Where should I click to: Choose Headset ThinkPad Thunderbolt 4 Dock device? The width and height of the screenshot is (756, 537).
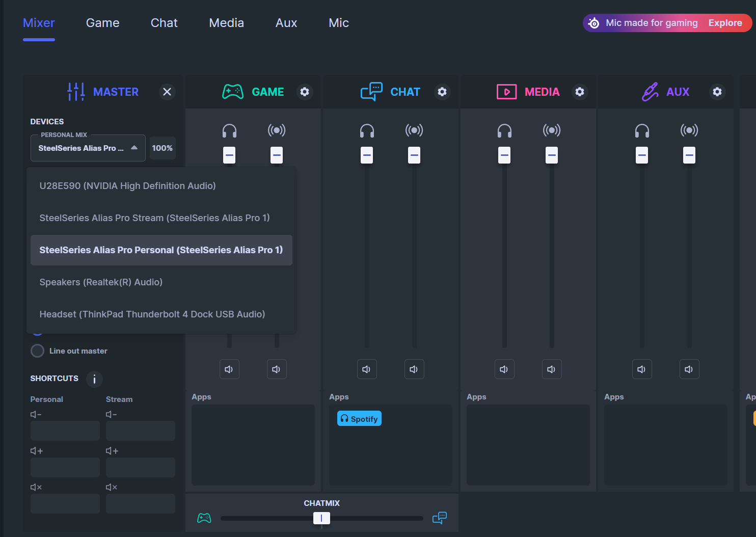coord(161,314)
